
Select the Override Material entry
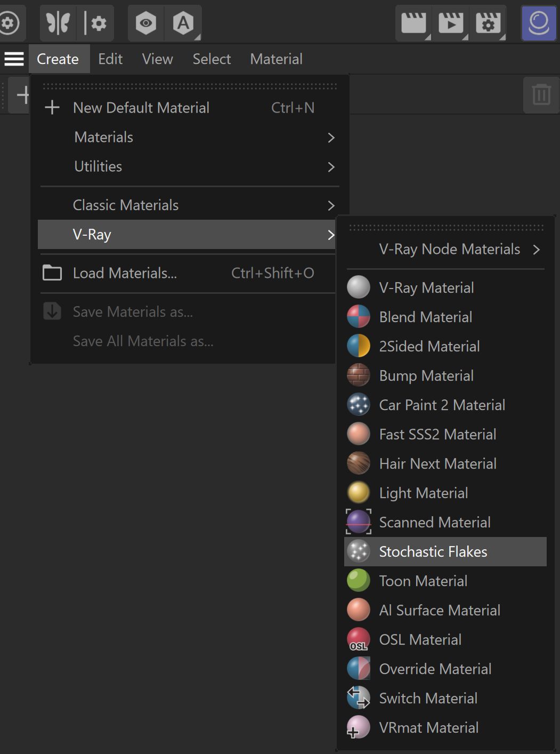click(445, 669)
